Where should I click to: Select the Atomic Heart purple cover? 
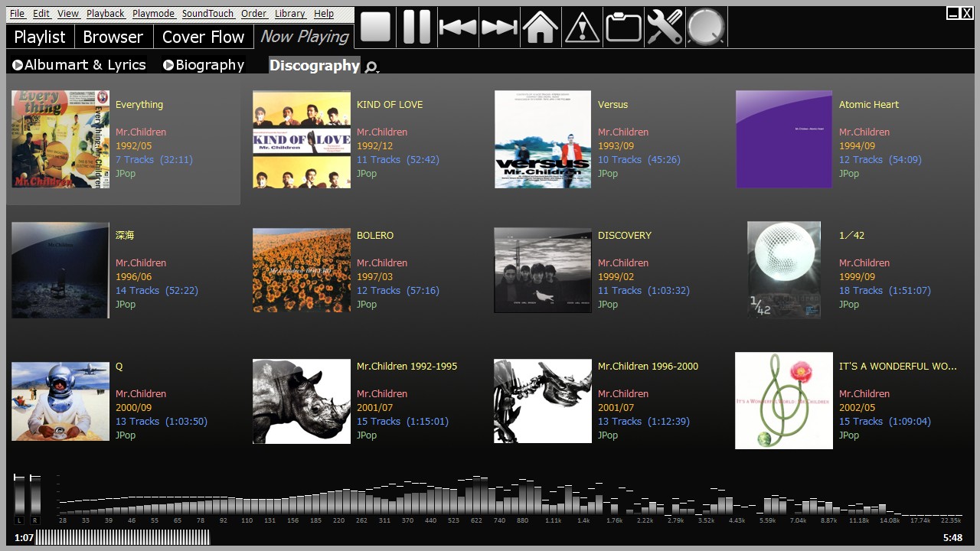[x=784, y=139]
